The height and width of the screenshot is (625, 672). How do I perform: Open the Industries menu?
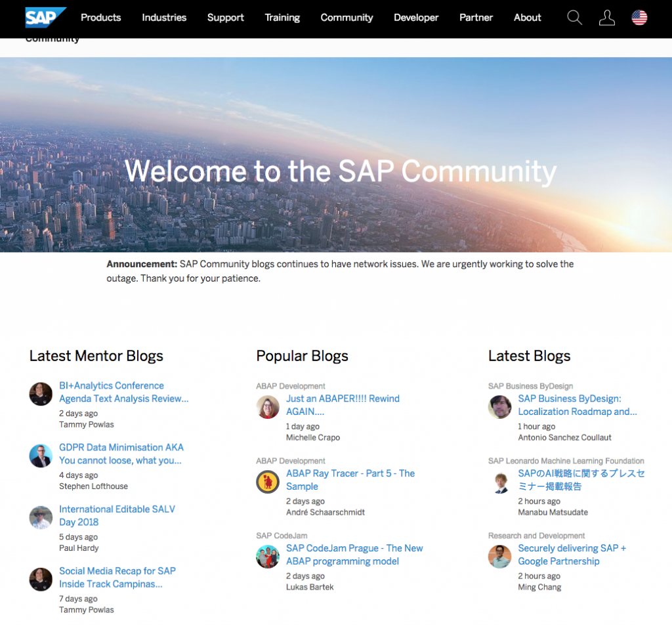coord(164,18)
